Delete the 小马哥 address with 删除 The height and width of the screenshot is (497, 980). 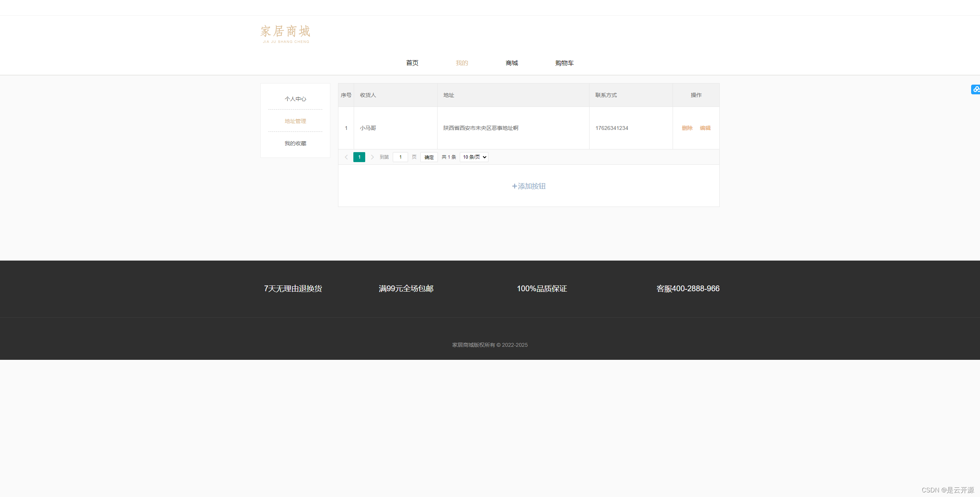click(687, 128)
